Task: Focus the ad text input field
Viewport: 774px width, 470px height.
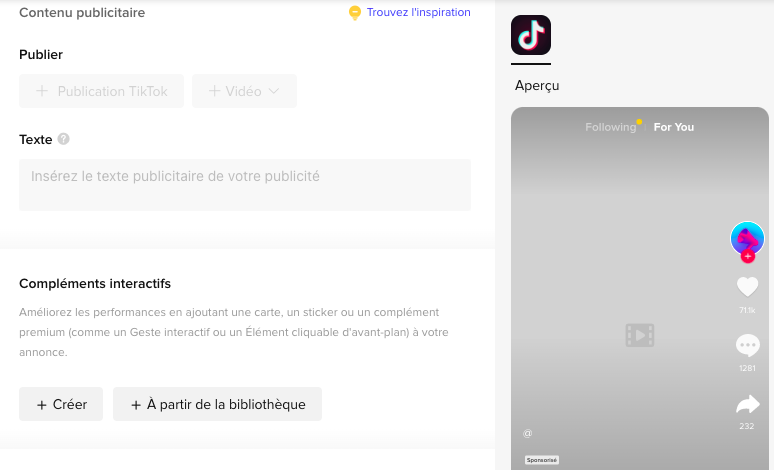Action: (244, 185)
